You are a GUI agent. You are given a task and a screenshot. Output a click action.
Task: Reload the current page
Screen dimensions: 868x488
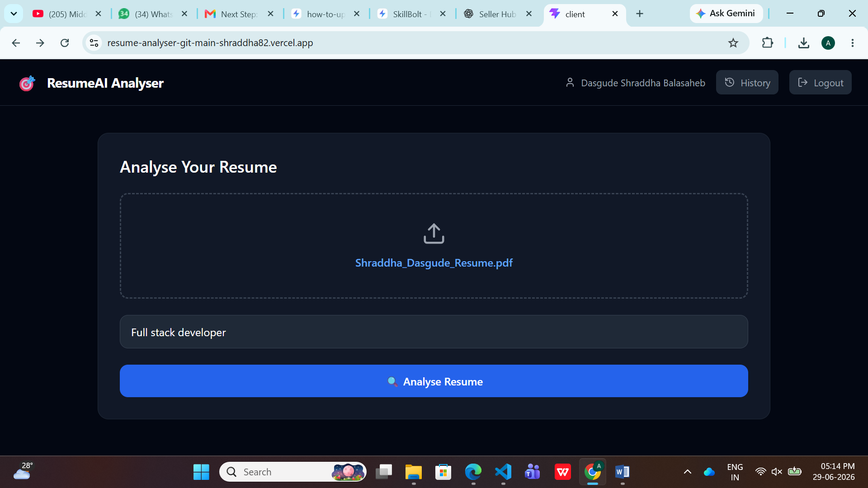pyautogui.click(x=65, y=43)
